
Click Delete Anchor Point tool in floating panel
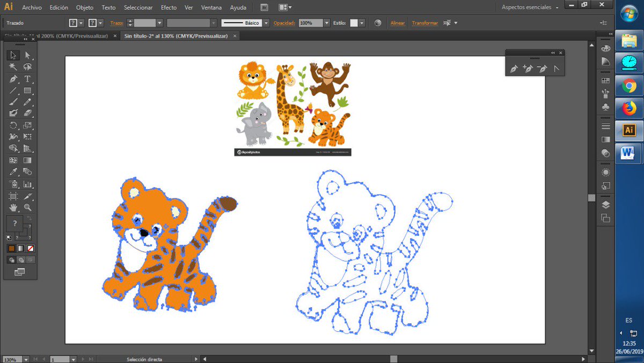click(x=542, y=69)
